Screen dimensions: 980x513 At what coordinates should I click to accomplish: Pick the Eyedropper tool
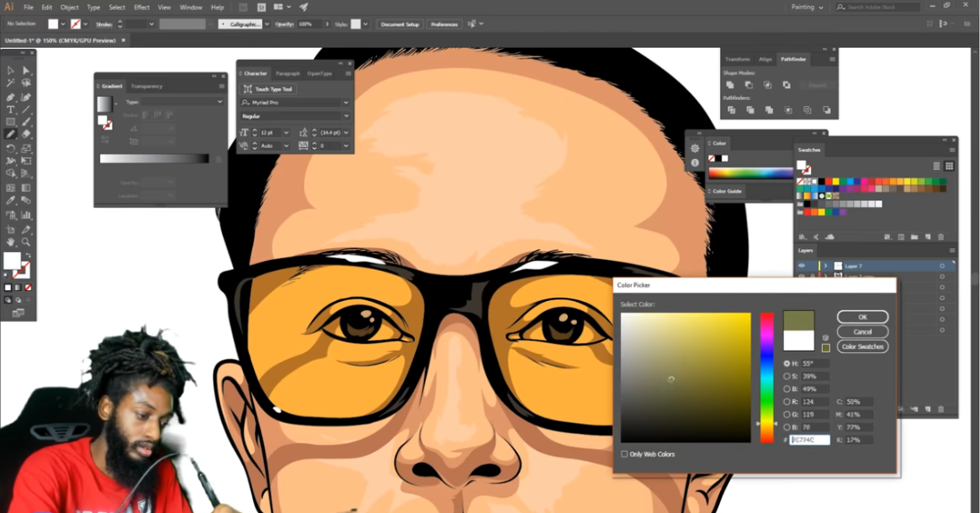point(11,201)
